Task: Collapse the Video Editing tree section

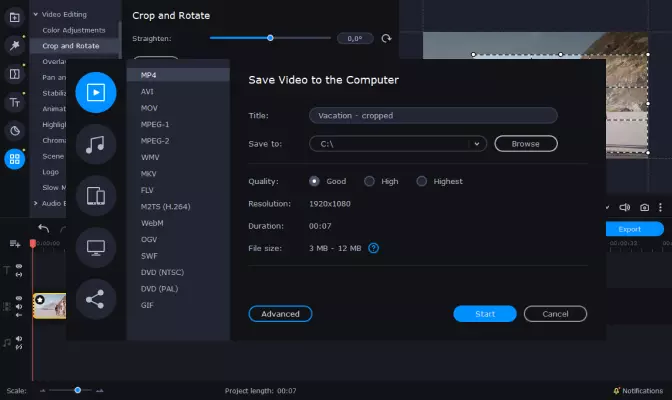Action: coord(36,14)
